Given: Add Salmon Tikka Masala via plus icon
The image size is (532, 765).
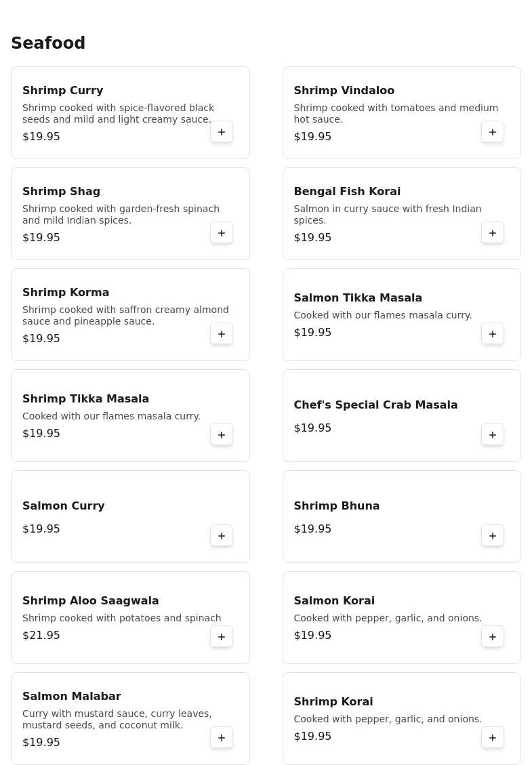Looking at the screenshot, I should tap(493, 333).
